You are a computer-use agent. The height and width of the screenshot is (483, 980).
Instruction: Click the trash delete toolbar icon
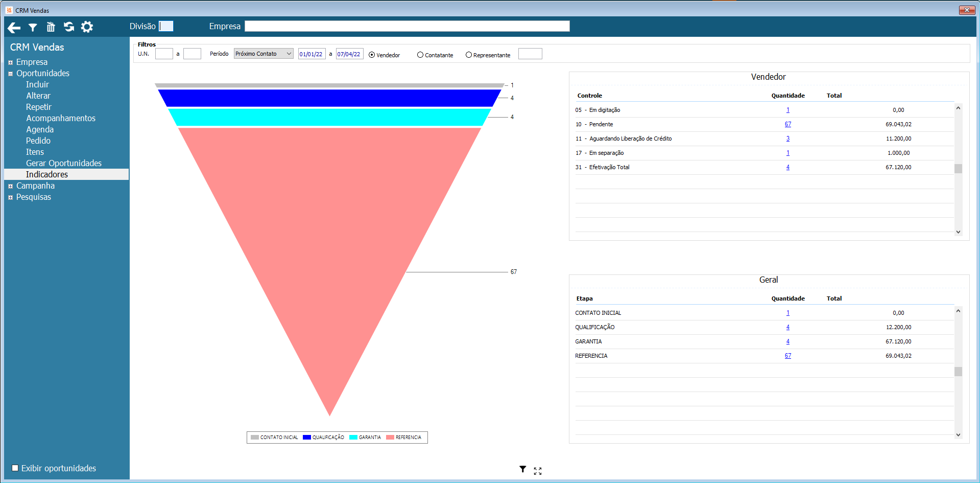pyautogui.click(x=51, y=27)
